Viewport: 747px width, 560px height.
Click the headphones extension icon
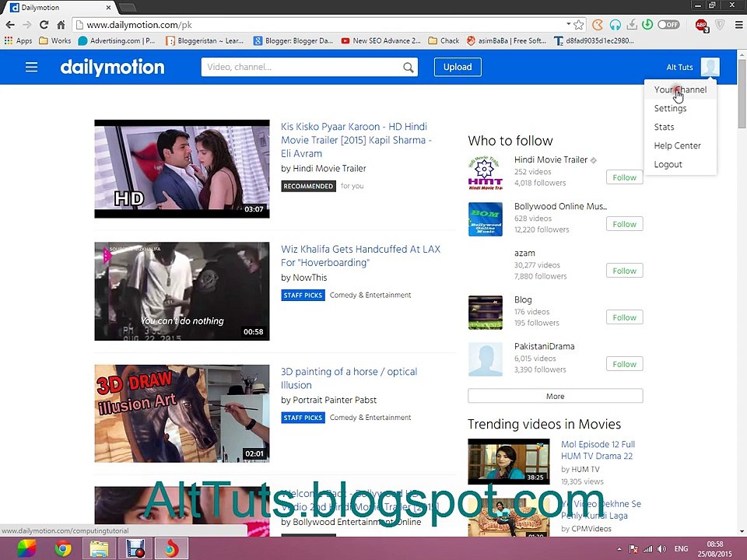[x=615, y=25]
